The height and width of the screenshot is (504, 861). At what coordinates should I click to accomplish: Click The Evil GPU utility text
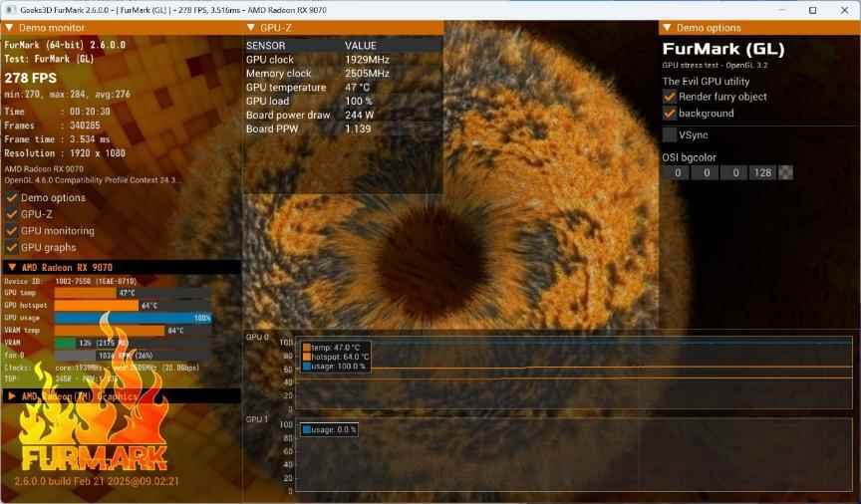click(706, 82)
